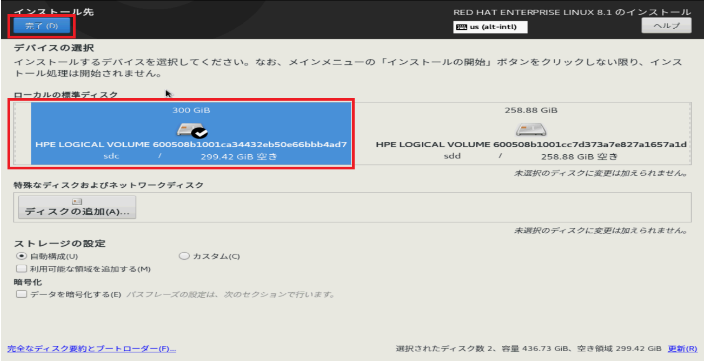706x363 pixels.
Task: Click the 258.88 GiB 空き free space text
Action: pyautogui.click(x=579, y=157)
